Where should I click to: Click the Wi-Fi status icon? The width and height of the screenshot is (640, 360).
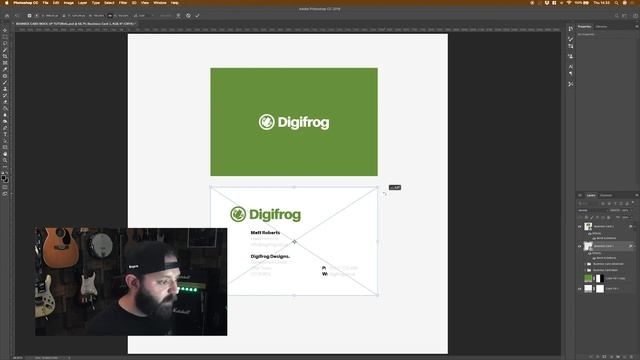(569, 3)
